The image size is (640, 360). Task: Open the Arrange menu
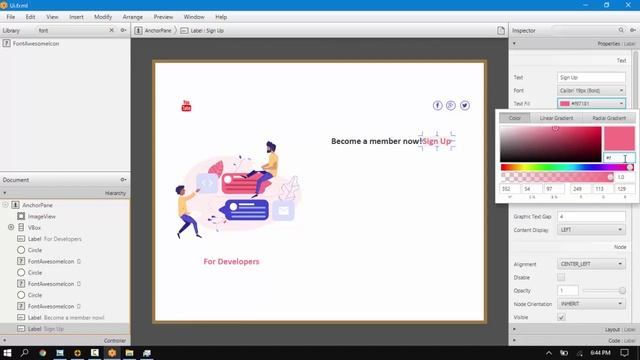[x=133, y=17]
